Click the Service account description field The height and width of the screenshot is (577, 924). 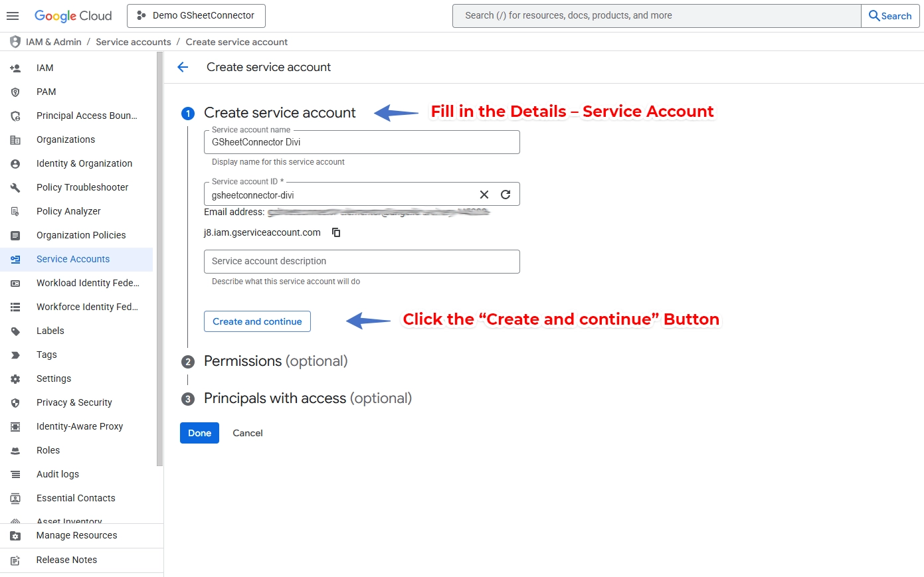click(362, 261)
